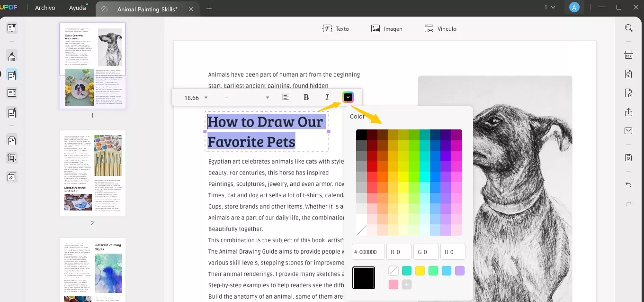
Task: Pick the teal preset color swatch
Action: [407, 271]
